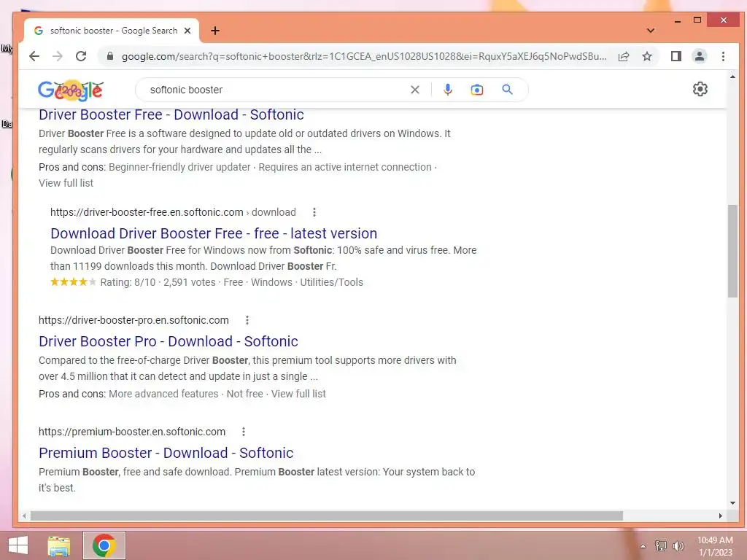Open tab search dropdown arrow
The height and width of the screenshot is (560, 747).
point(650,31)
